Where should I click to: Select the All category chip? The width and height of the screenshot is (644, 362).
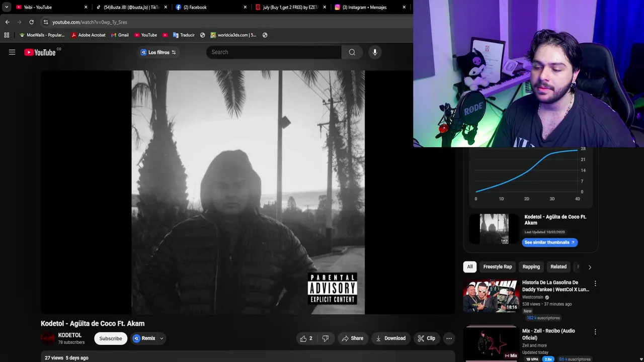[470, 267]
